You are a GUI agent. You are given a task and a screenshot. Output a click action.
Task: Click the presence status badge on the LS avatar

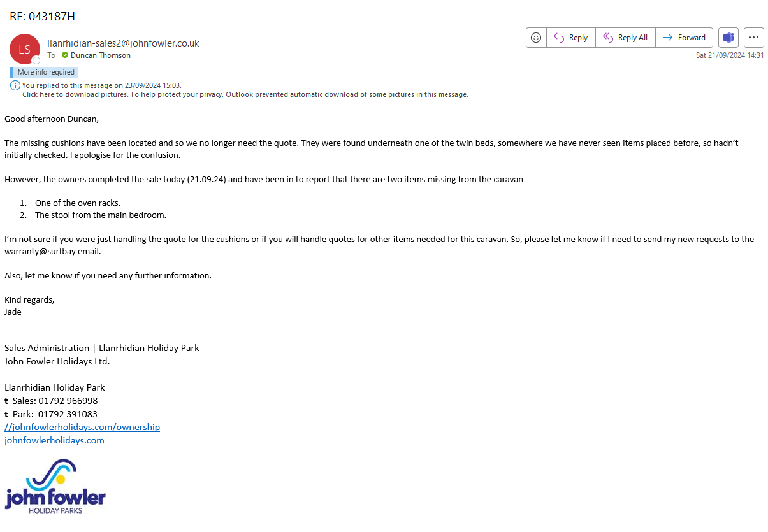coord(36,61)
